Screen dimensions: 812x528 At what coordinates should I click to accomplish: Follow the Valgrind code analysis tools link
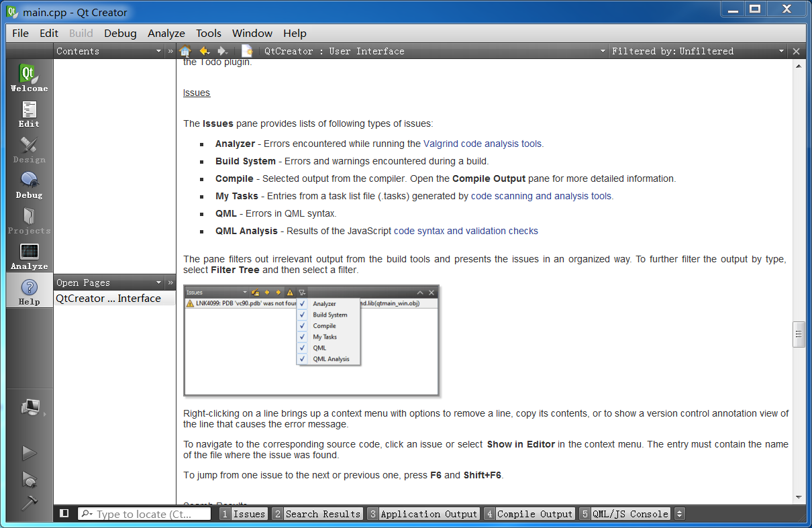pos(483,144)
